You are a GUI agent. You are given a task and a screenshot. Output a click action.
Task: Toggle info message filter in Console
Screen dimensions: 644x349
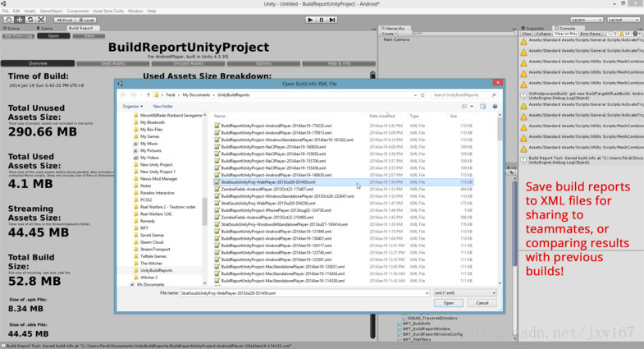pos(611,34)
